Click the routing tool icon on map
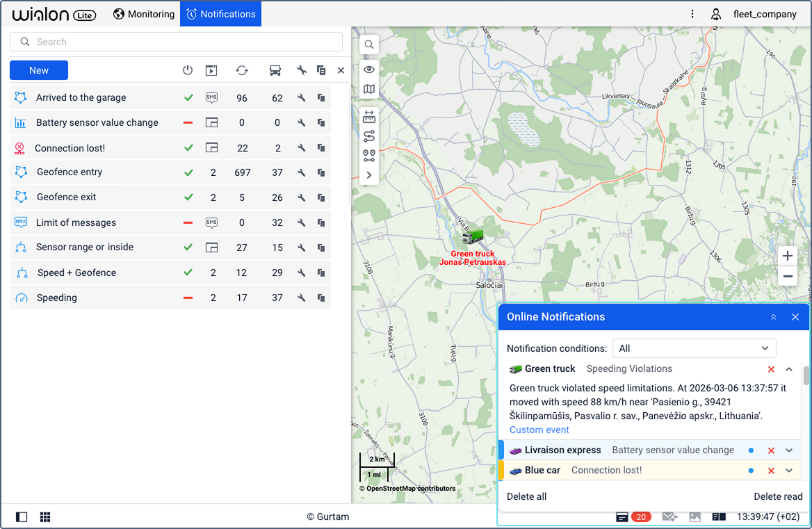812x529 pixels. (369, 136)
